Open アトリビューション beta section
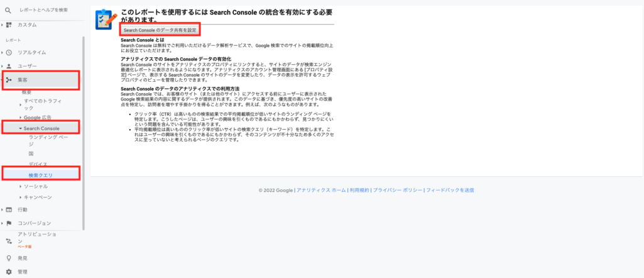644x278 pixels. [37, 240]
